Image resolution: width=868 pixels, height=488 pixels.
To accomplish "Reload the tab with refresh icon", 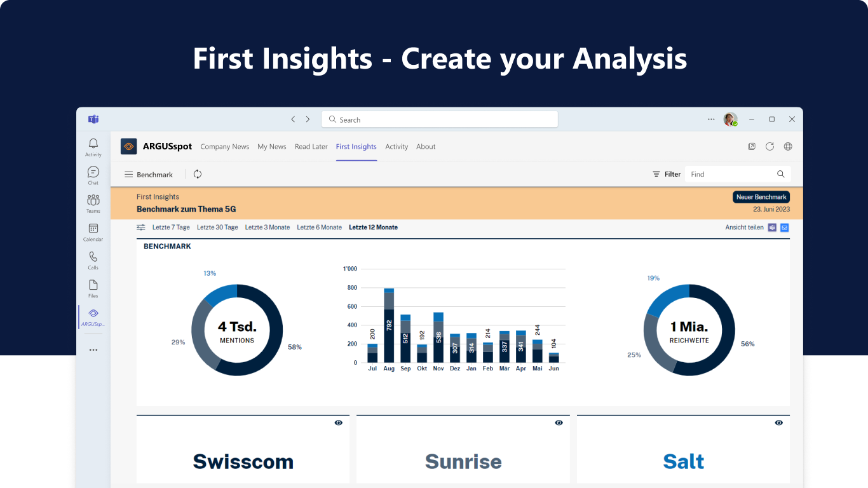I will pos(770,146).
